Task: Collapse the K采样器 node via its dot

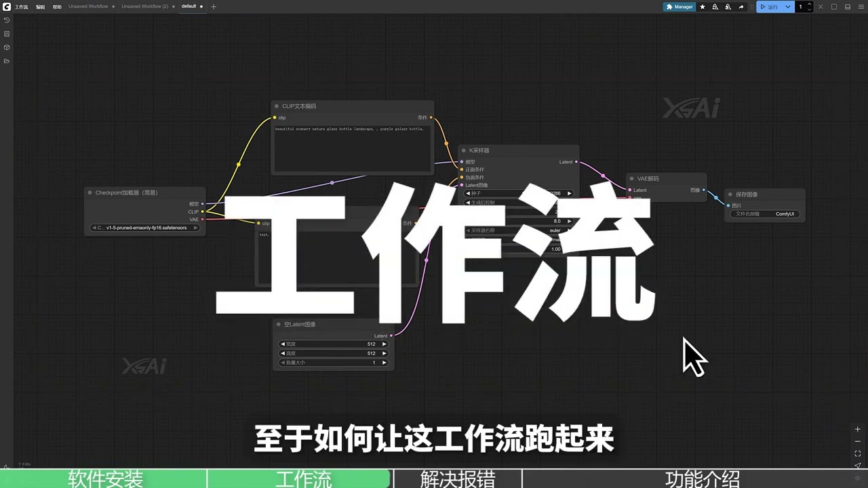Action: click(464, 150)
